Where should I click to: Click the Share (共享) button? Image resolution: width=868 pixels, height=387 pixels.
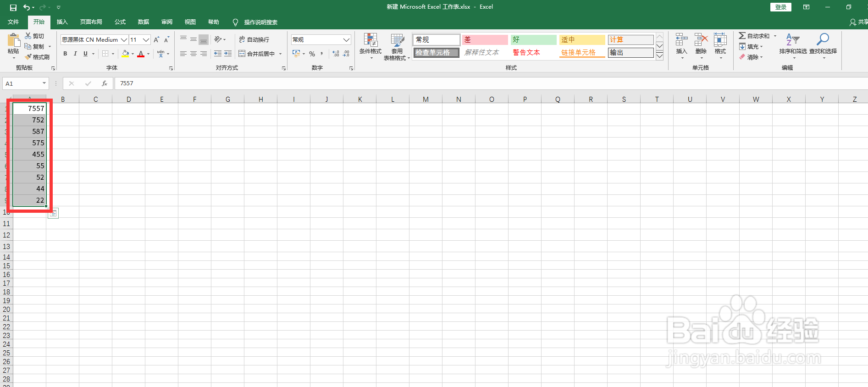coord(858,22)
